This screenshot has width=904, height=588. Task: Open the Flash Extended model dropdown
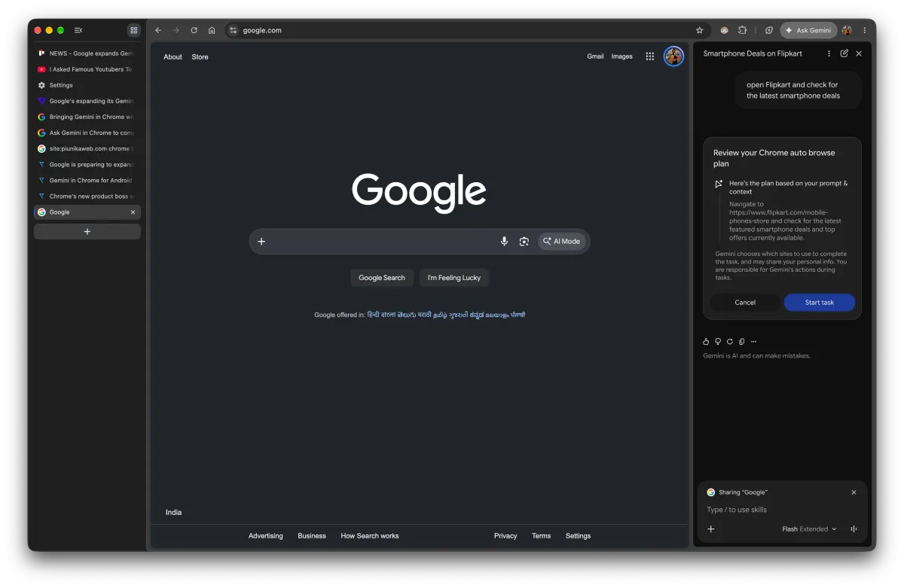(809, 529)
